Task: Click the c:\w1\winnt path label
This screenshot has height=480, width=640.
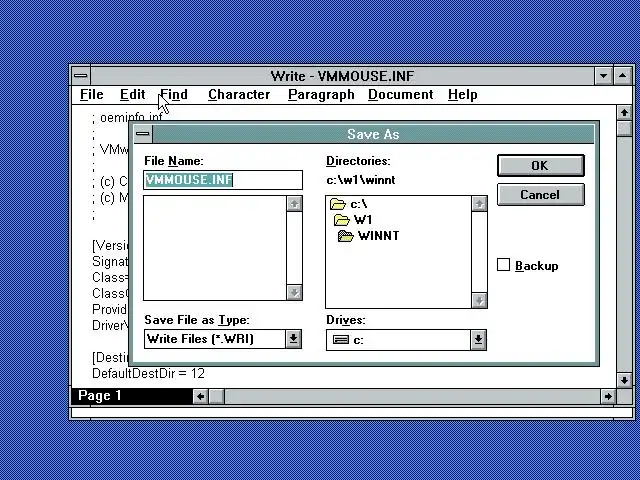Action: tap(360, 180)
